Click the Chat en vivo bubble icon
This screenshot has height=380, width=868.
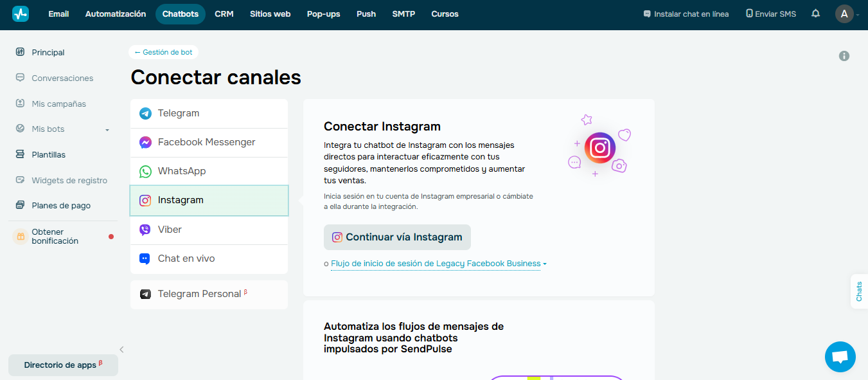point(145,258)
